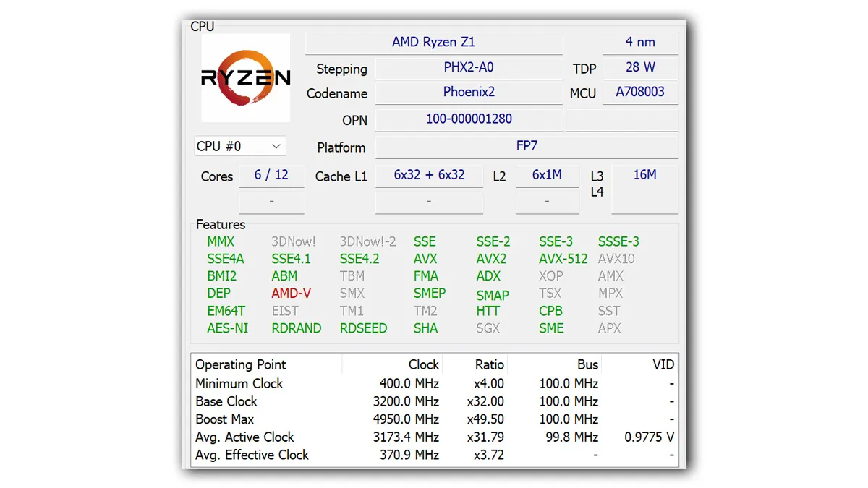Screen dimensions: 868x488
Task: Click the AMX feature label
Action: click(x=610, y=276)
